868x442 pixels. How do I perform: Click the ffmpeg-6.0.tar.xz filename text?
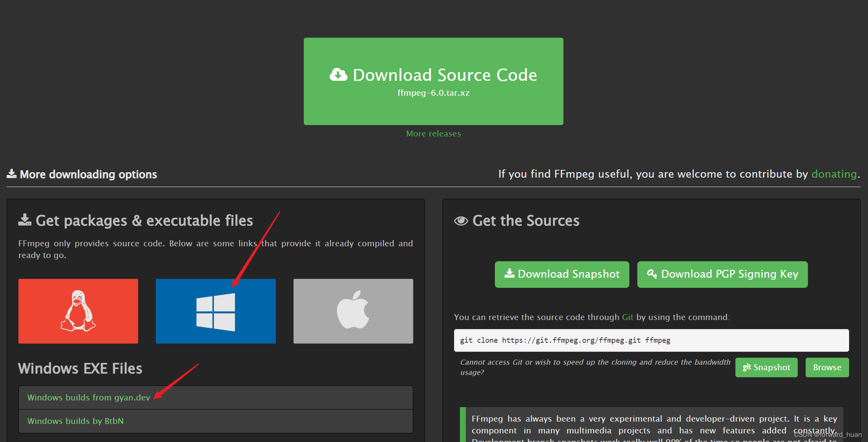pyautogui.click(x=433, y=93)
